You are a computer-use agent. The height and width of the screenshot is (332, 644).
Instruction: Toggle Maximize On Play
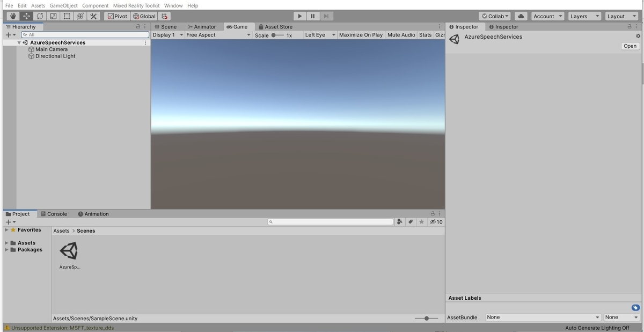[x=361, y=35]
